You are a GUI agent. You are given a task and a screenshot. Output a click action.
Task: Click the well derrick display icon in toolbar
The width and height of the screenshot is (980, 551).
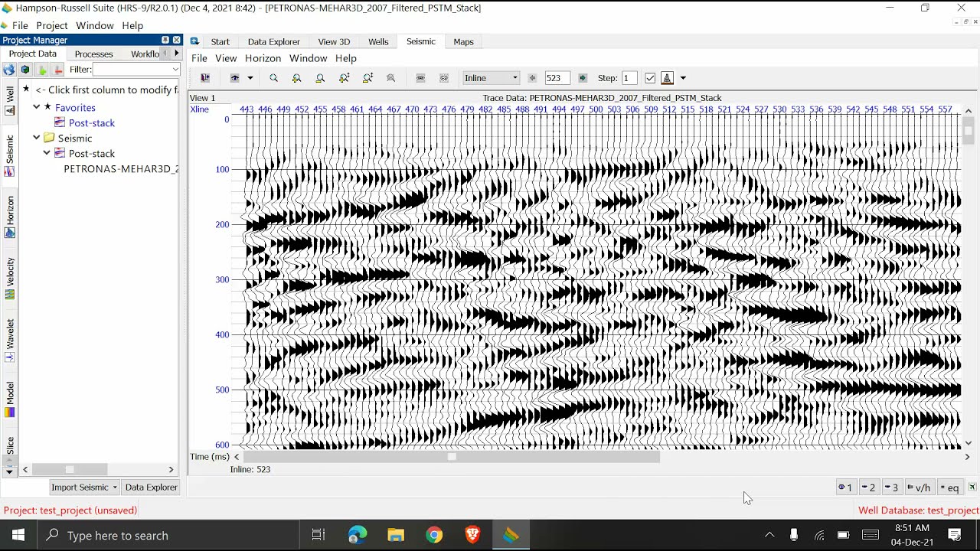coord(667,78)
